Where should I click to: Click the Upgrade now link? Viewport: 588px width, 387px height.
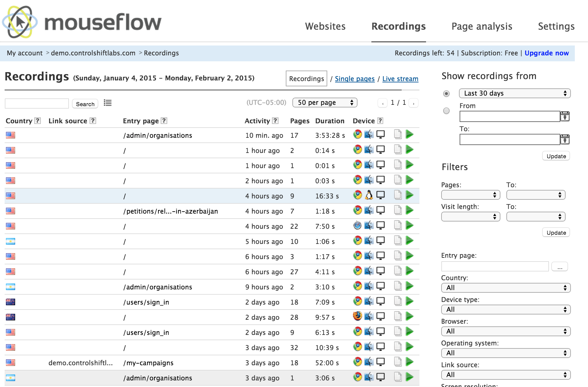click(x=547, y=53)
